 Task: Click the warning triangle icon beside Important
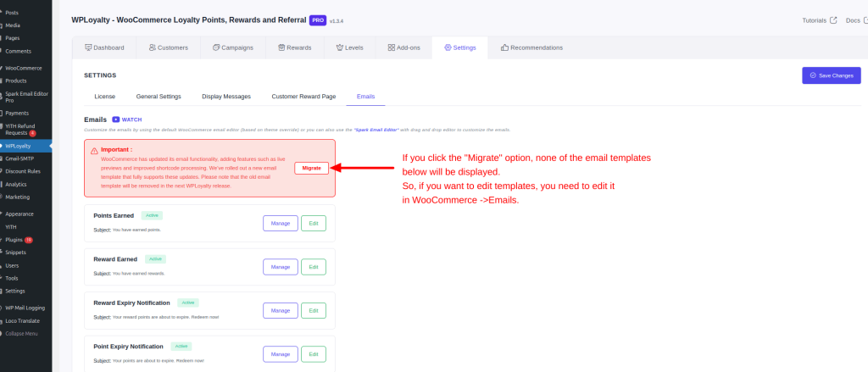tap(94, 151)
